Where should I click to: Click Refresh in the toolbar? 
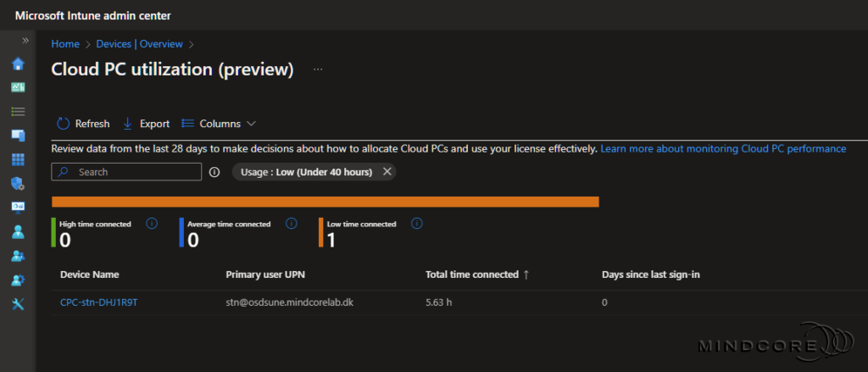[x=83, y=124]
